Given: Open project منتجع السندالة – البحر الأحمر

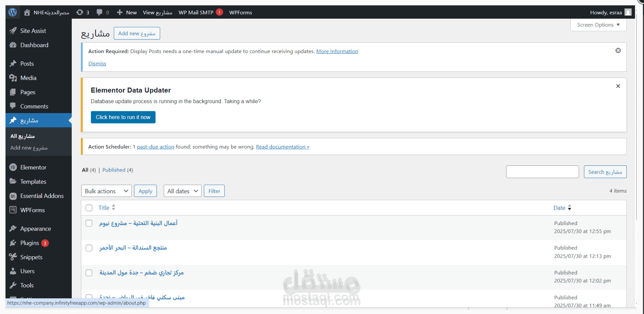Looking at the screenshot, I should [133, 248].
